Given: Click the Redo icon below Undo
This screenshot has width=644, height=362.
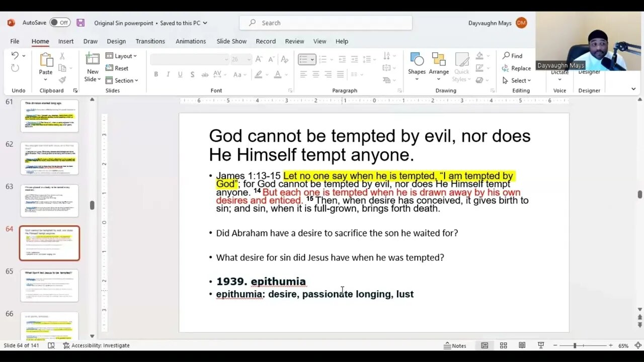Looking at the screenshot, I should point(15,68).
